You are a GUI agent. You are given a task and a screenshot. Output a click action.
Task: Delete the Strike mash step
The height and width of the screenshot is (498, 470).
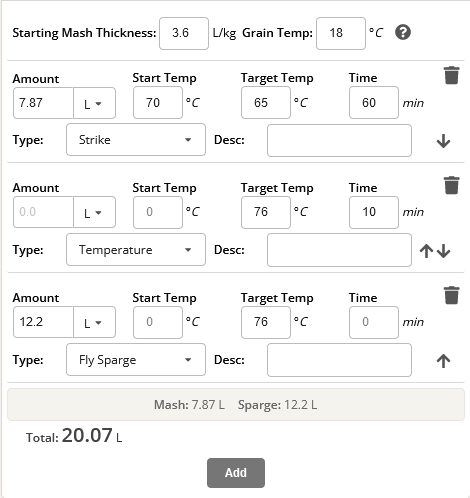pyautogui.click(x=451, y=75)
